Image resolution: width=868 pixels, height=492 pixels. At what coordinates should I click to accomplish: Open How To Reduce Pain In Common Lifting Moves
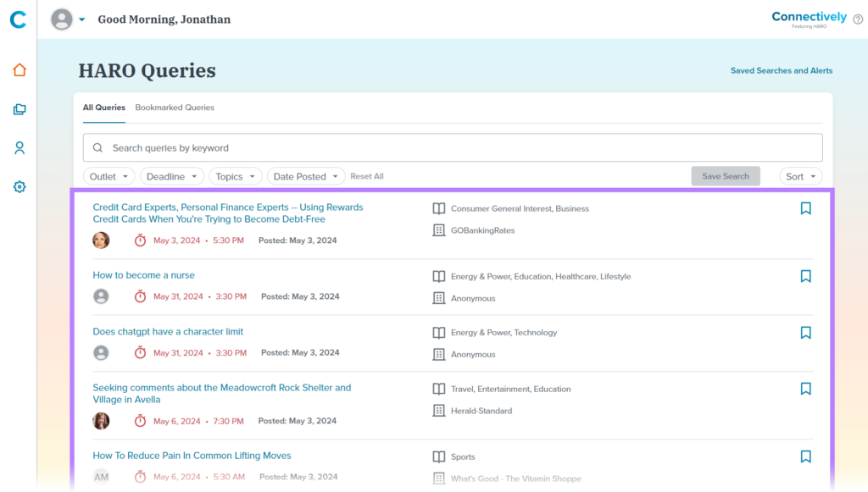click(x=192, y=456)
